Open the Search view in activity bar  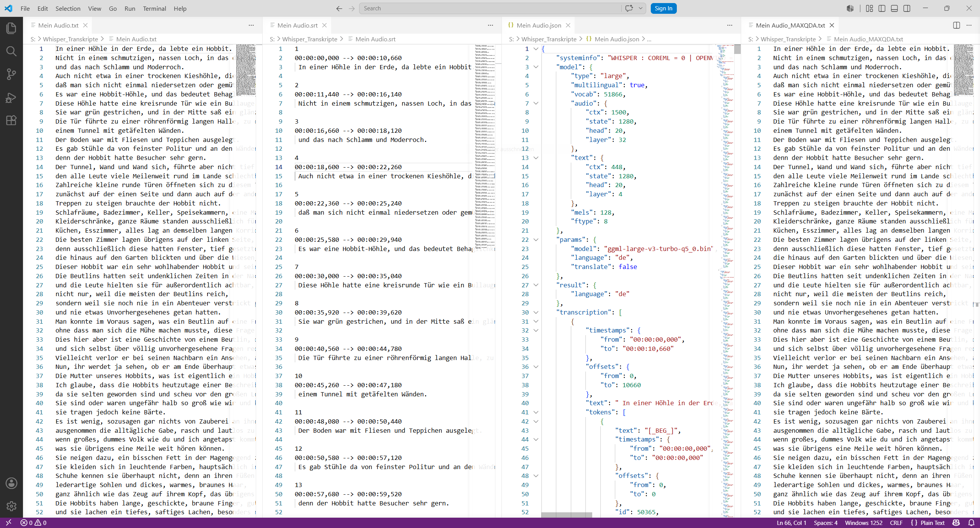pos(11,51)
